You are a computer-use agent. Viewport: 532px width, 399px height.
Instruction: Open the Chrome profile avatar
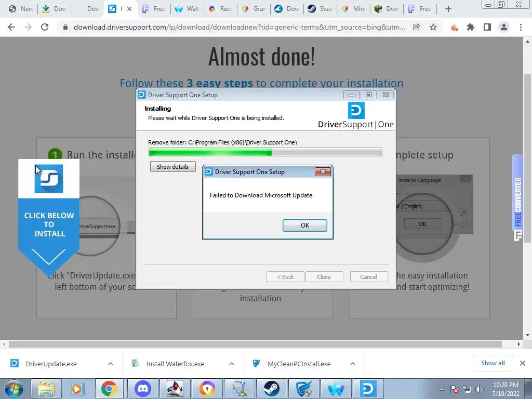coord(504,27)
